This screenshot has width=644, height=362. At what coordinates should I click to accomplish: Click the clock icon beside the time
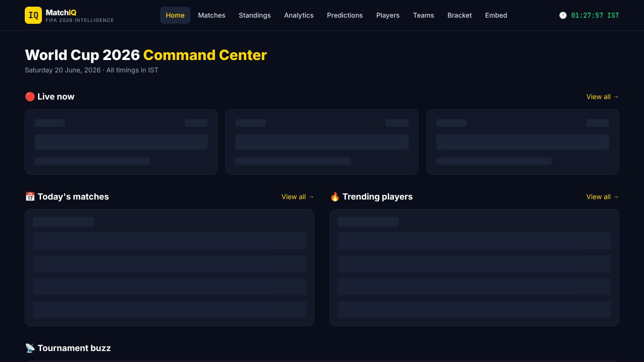coord(563,15)
